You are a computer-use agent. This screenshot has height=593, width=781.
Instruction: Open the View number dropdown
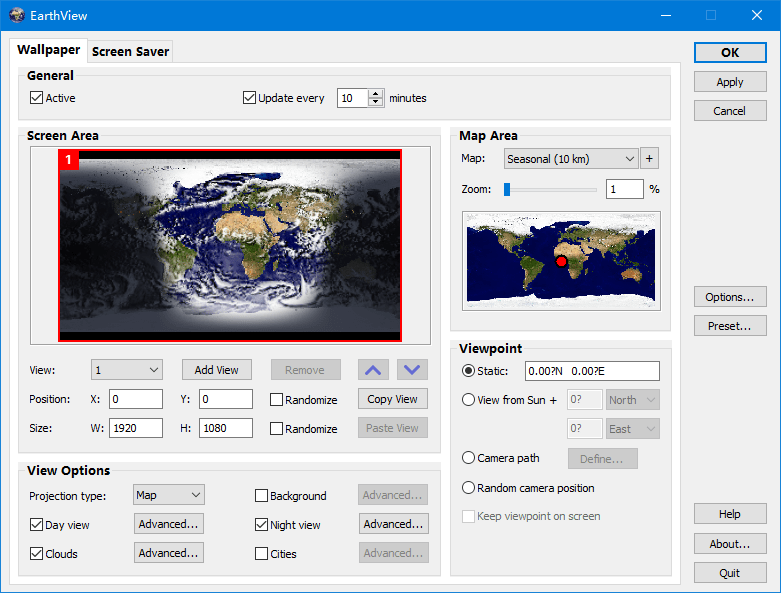coord(126,370)
